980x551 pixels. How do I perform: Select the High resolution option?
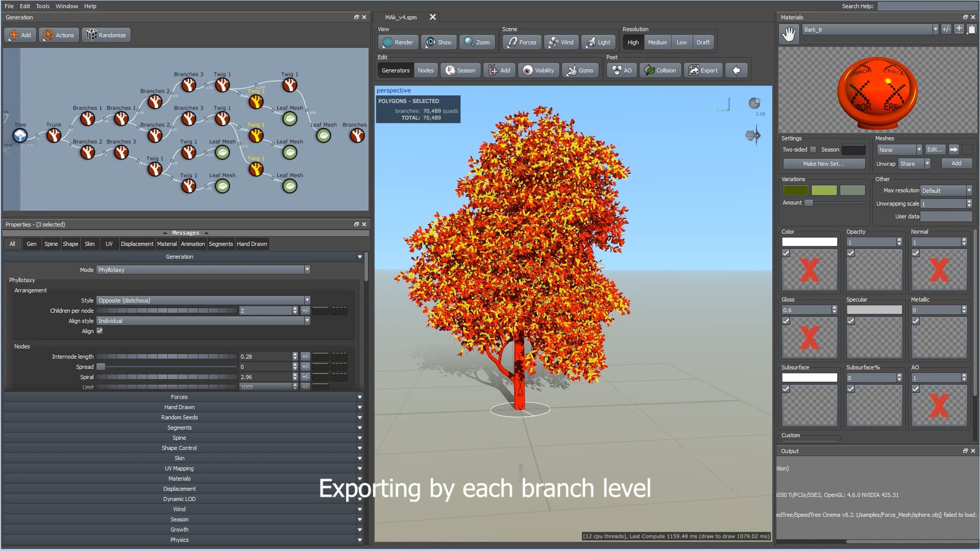coord(633,42)
